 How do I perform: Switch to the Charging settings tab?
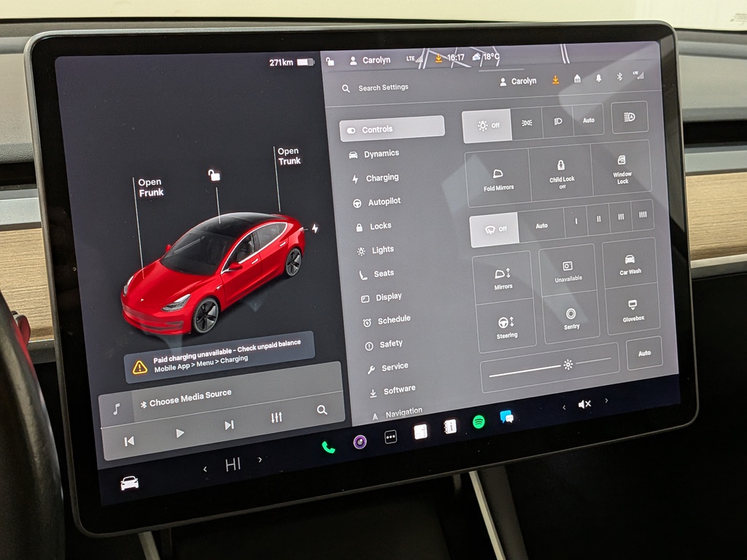[x=382, y=177]
